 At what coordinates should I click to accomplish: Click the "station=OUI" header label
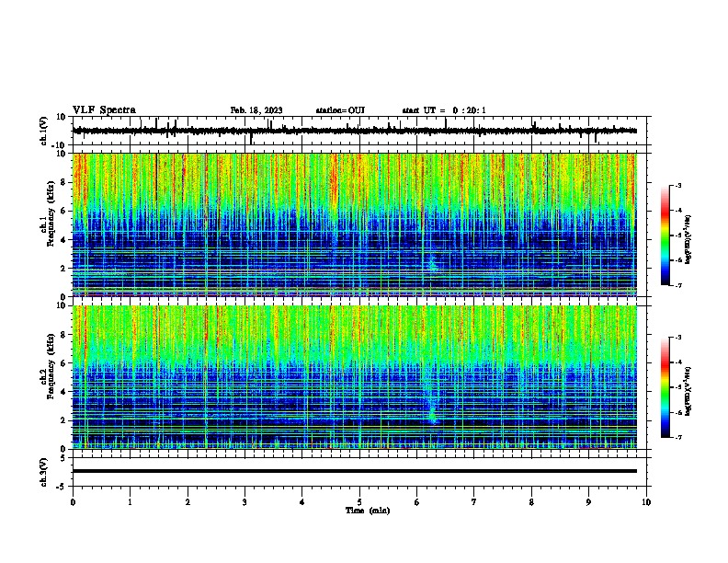tap(340, 110)
